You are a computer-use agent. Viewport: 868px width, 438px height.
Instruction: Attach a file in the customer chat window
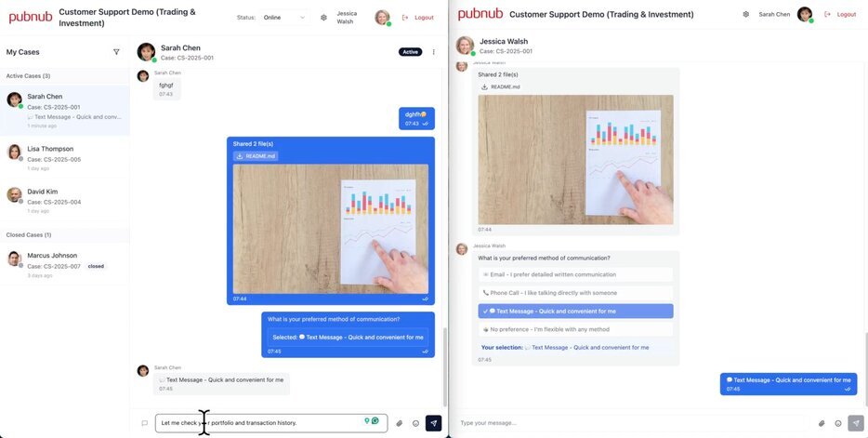[822, 423]
